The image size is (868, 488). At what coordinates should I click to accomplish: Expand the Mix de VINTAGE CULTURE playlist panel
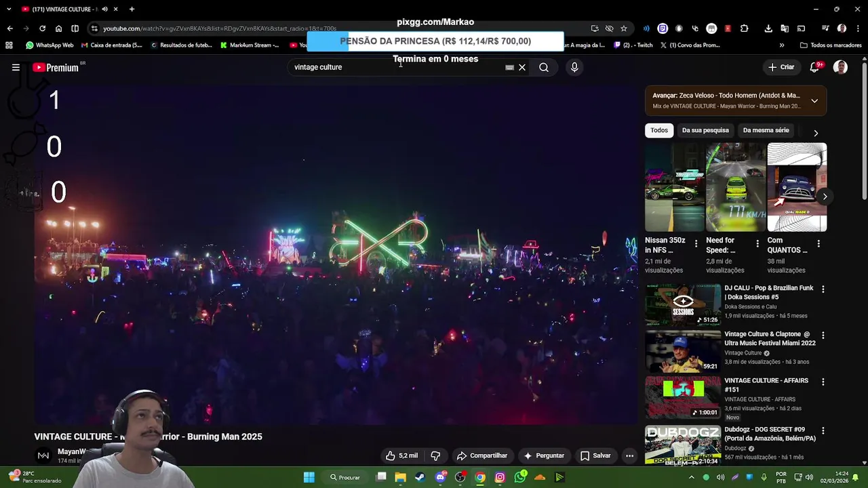coord(814,101)
